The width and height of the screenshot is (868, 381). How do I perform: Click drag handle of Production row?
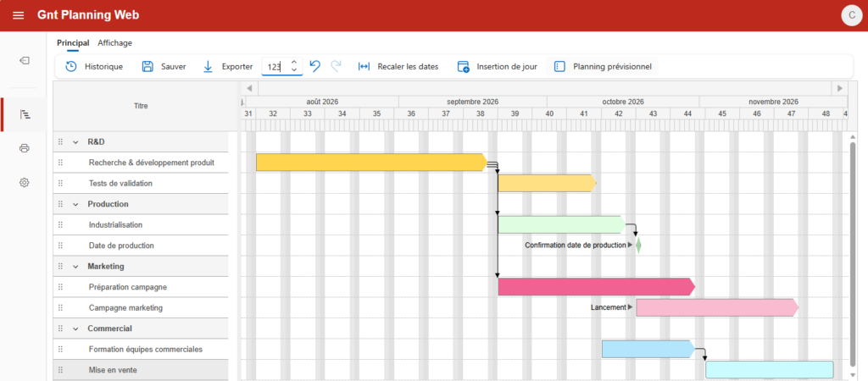[60, 204]
